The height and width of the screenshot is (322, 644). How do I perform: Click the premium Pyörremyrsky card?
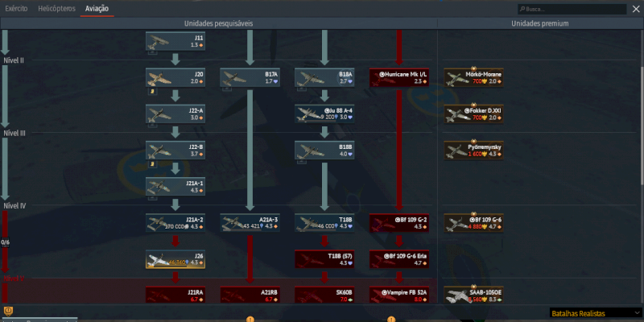(473, 151)
